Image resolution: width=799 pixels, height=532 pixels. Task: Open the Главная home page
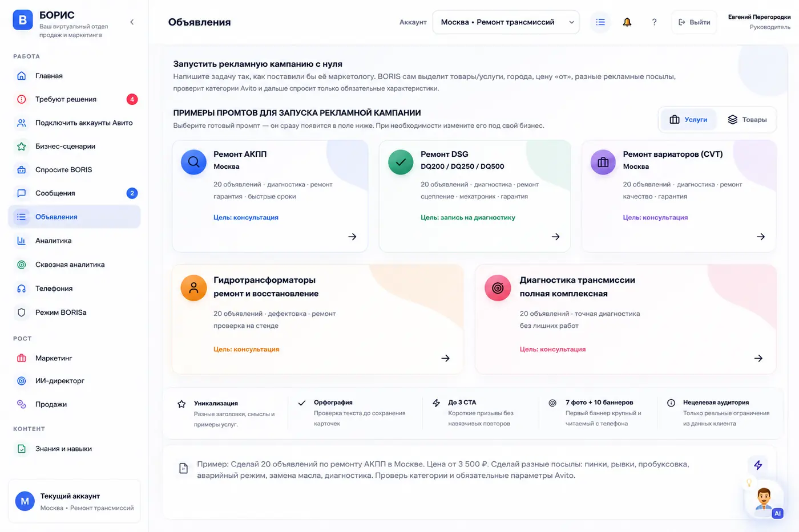(x=74, y=76)
